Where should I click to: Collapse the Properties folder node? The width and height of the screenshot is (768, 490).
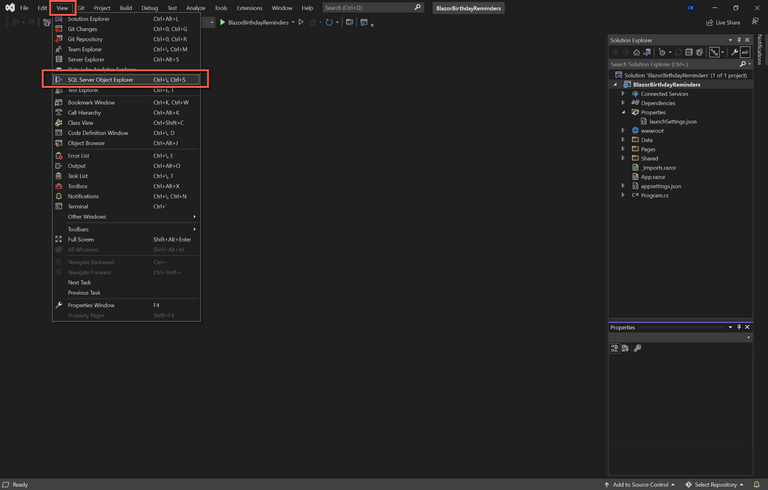coord(623,112)
